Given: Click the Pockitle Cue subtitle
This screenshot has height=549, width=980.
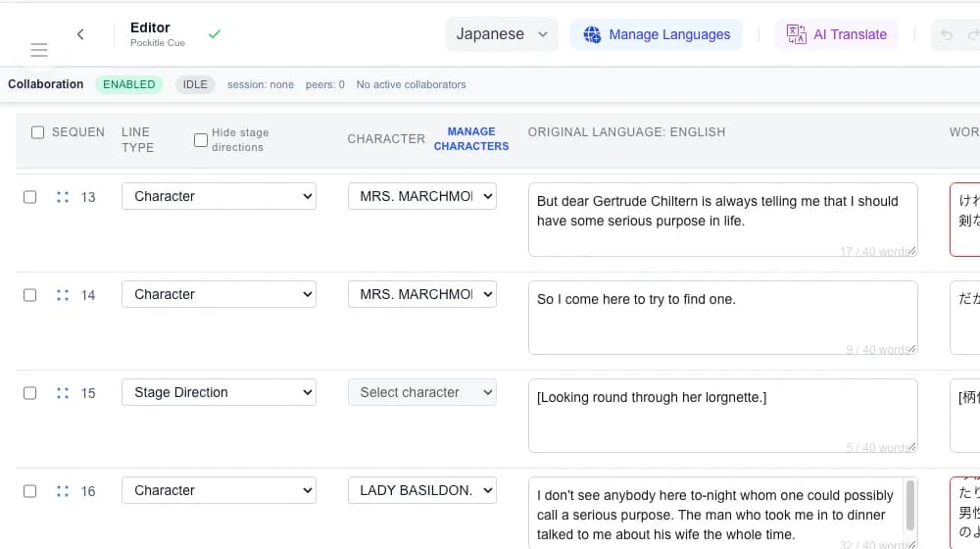Looking at the screenshot, I should (158, 42).
